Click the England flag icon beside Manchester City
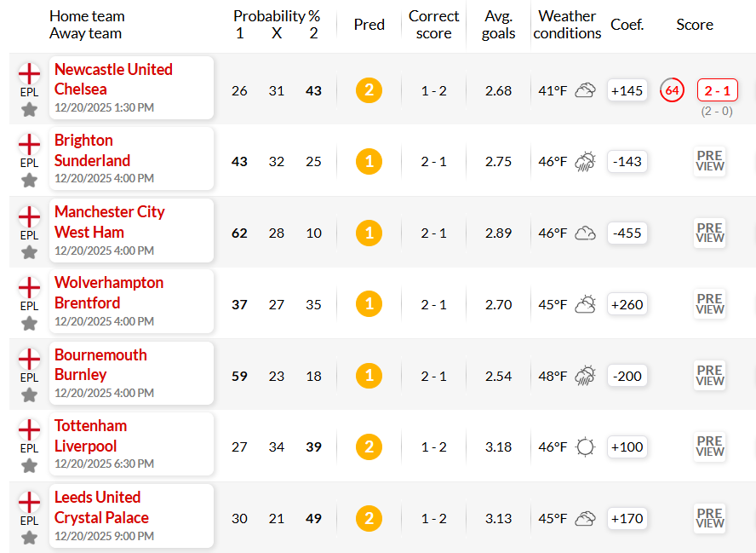The width and height of the screenshot is (756, 553). tap(30, 216)
